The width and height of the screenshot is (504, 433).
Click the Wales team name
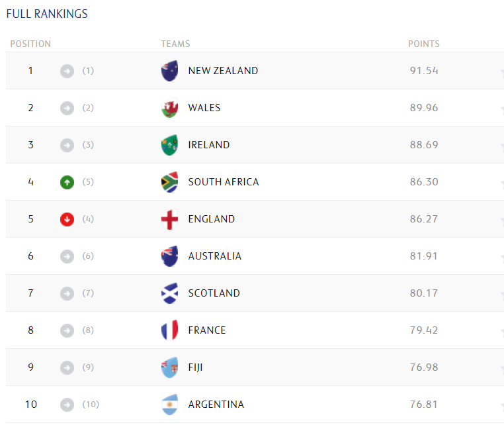click(x=204, y=108)
